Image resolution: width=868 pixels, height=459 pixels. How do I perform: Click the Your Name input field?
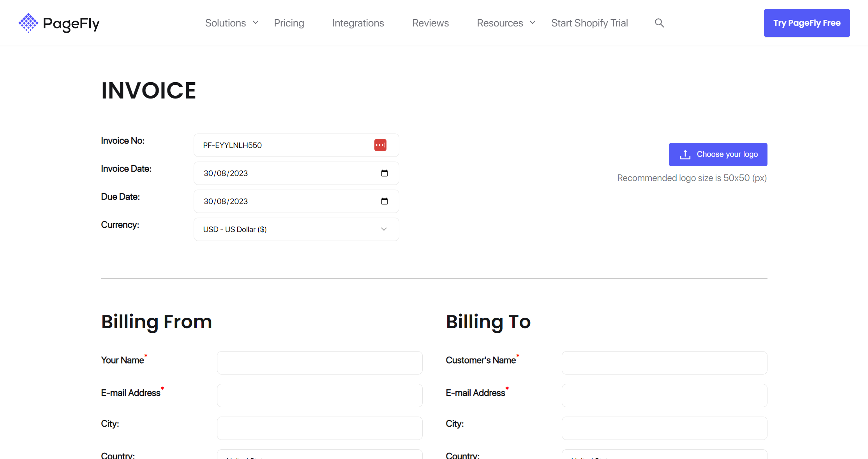tap(319, 363)
